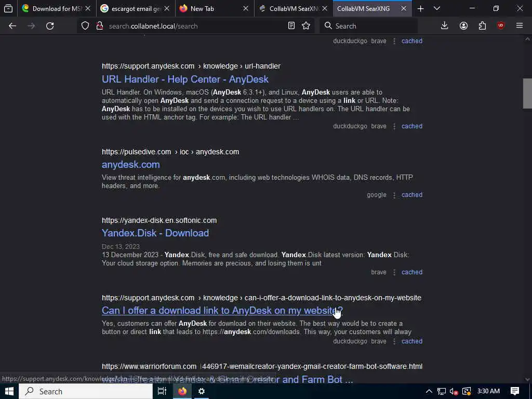This screenshot has height=399, width=532.
Task: Open the Downloads panel
Action: (x=445, y=26)
